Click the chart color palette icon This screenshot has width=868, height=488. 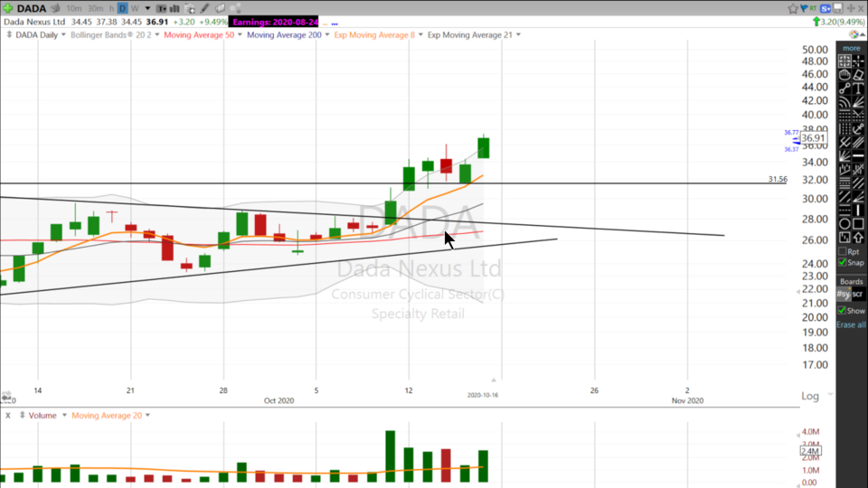click(x=854, y=35)
